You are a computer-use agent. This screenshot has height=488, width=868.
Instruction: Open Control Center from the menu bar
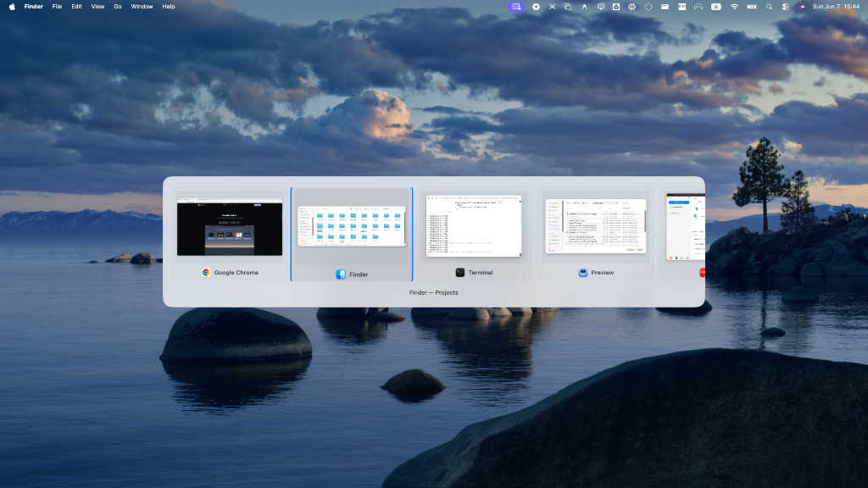(785, 7)
